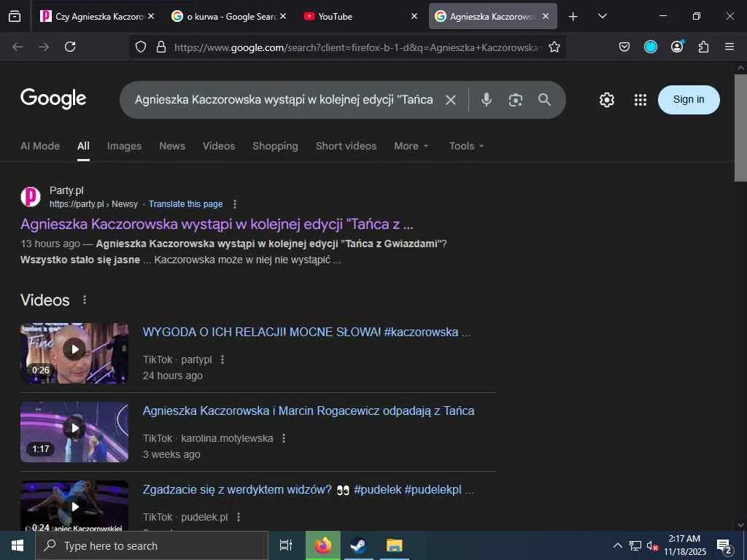This screenshot has width=747, height=560.
Task: Select the Images results tab
Action: pyautogui.click(x=124, y=146)
